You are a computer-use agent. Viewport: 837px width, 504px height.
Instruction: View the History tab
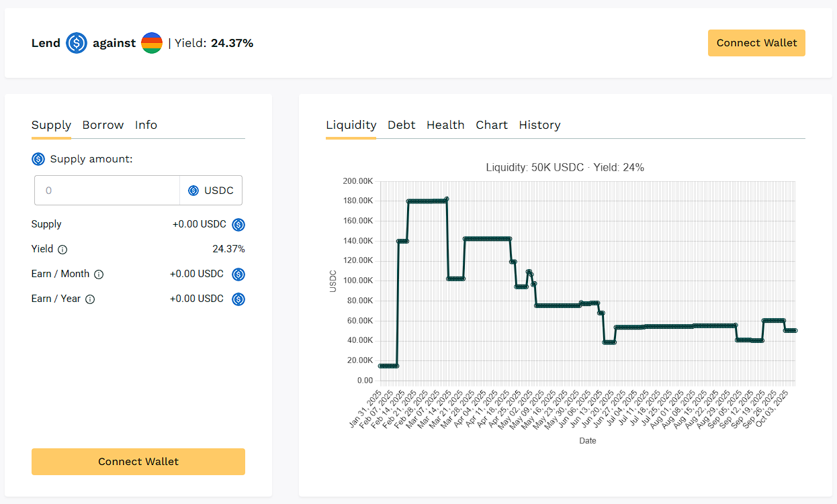[x=539, y=125]
